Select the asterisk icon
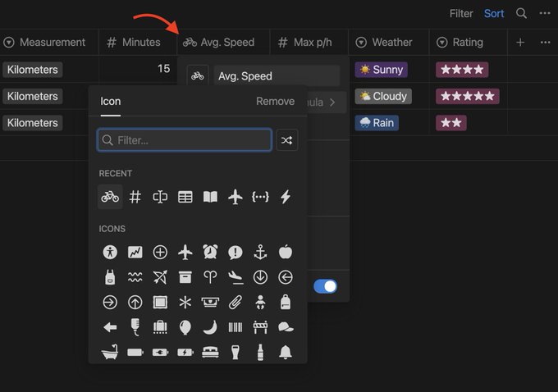Screen dimensions: 558x392 pyautogui.click(x=185, y=303)
